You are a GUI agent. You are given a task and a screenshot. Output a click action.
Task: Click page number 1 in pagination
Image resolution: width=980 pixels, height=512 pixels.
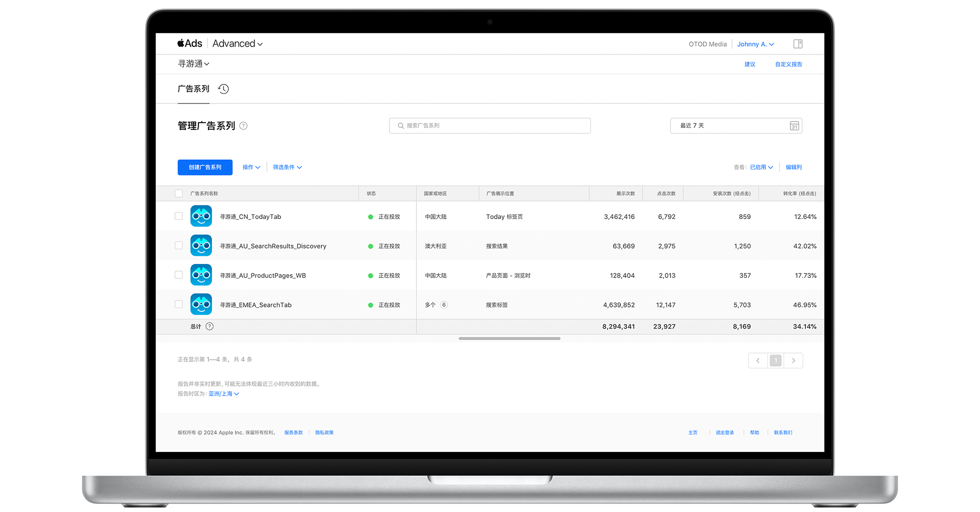775,360
